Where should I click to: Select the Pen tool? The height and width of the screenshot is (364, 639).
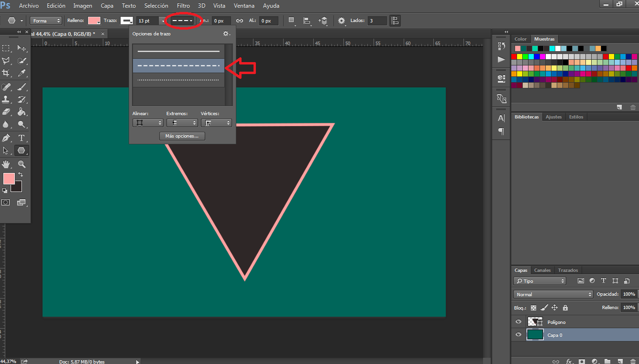pyautogui.click(x=6, y=138)
